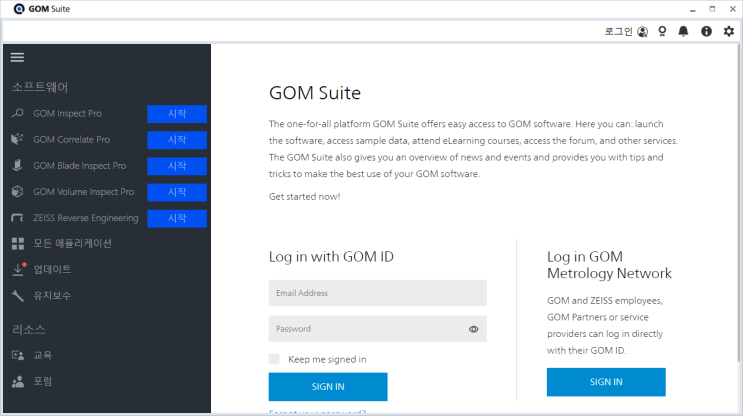Image resolution: width=743 pixels, height=416 pixels.
Task: Click the ZEISS Reverse Engineering icon
Action: [18, 217]
